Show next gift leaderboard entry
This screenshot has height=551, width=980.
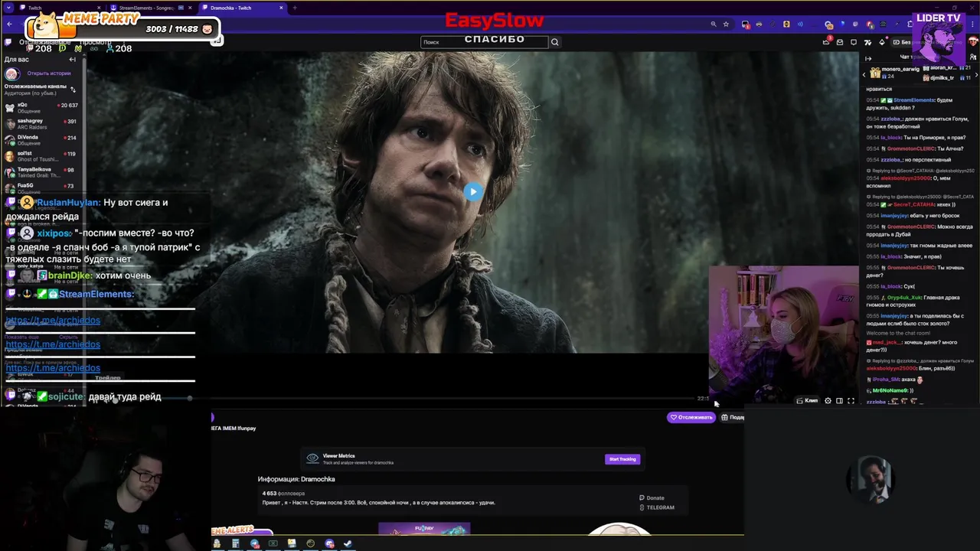coord(976,74)
